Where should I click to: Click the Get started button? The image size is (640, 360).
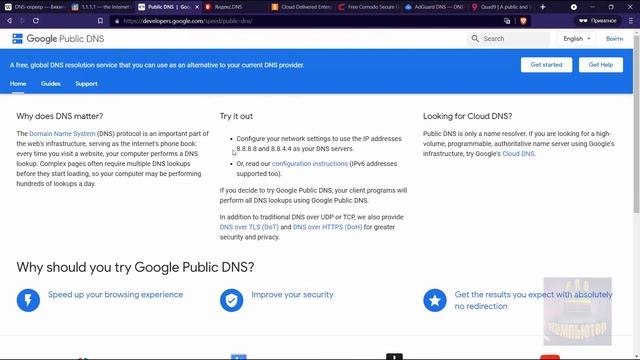point(546,65)
